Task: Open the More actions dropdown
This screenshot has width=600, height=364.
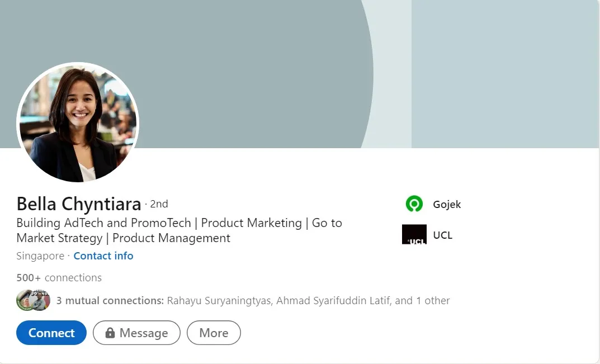Action: pos(214,333)
